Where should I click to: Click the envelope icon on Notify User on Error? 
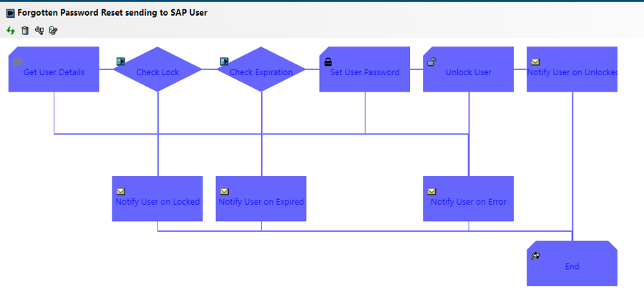tap(431, 191)
